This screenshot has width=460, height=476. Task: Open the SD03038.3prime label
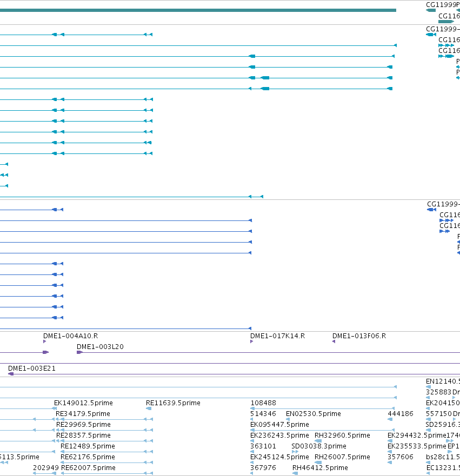coord(319,446)
